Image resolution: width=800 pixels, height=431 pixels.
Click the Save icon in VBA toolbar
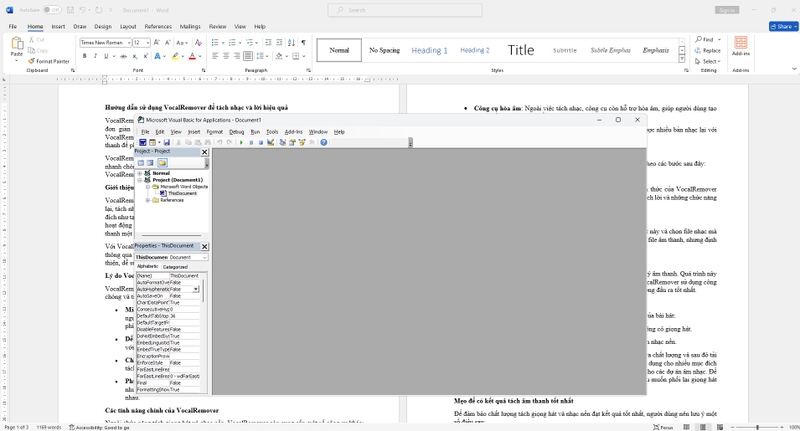167,143
